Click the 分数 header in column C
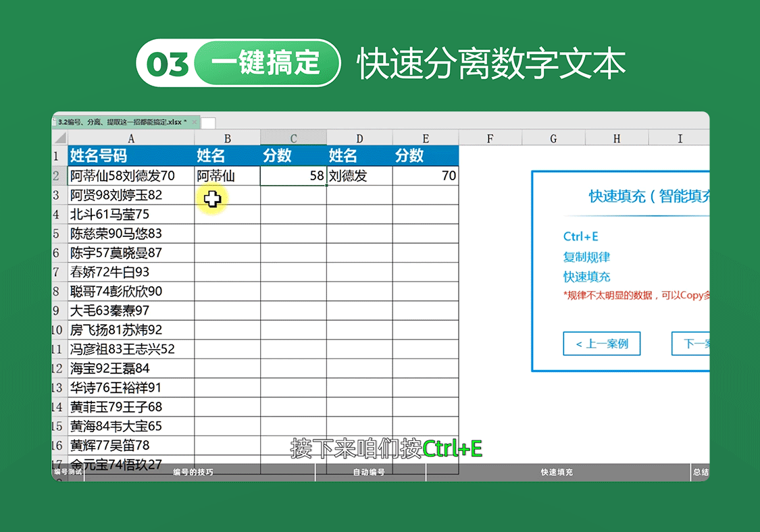Viewport: 760px width, 532px height. coord(293,155)
